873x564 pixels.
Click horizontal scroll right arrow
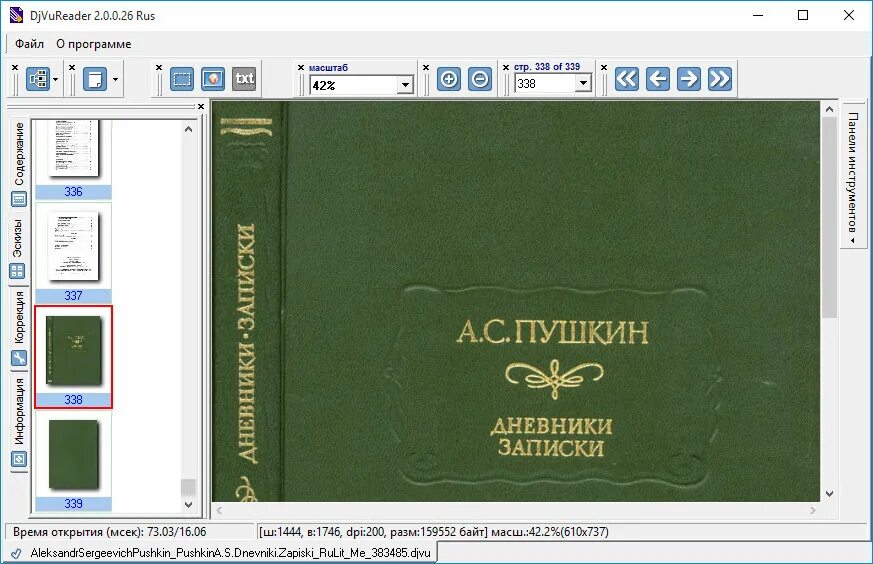(x=813, y=510)
